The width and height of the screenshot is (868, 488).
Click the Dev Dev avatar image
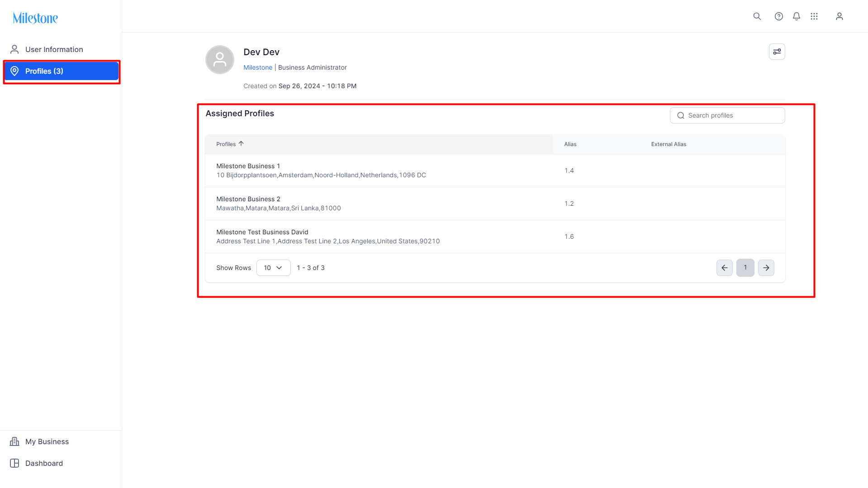tap(219, 60)
